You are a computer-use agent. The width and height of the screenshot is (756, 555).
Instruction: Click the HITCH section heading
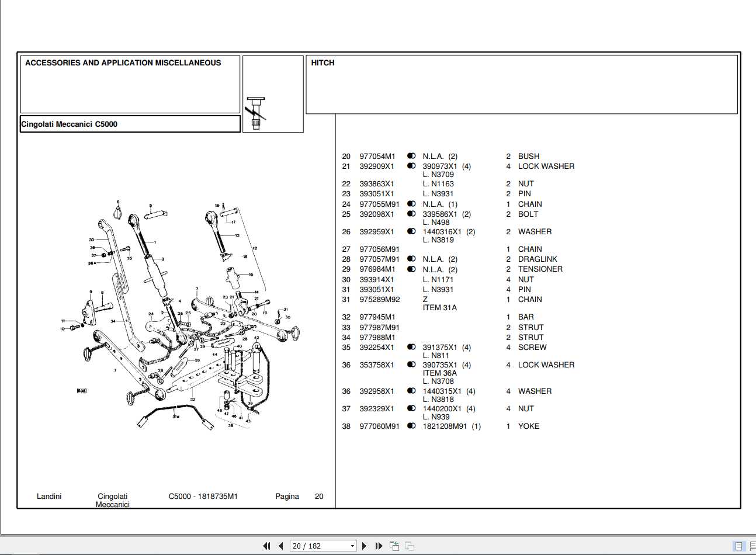coord(322,63)
